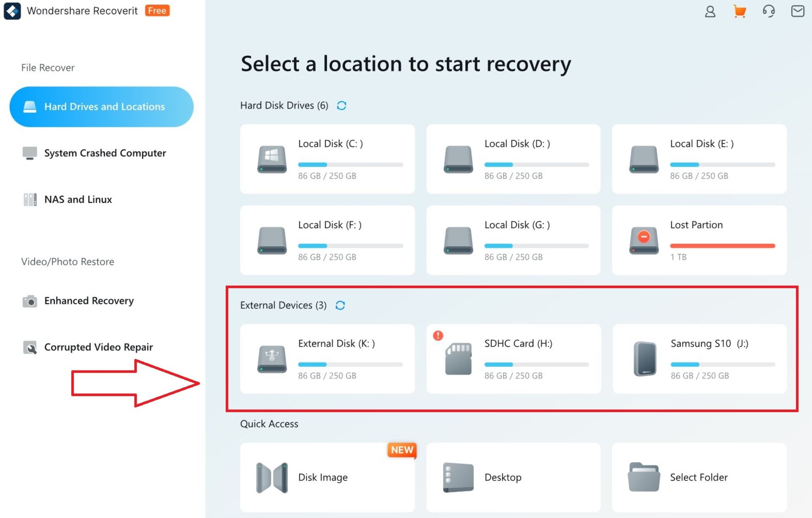Click the File Recover sidebar heading
This screenshot has height=518, width=812.
[48, 68]
